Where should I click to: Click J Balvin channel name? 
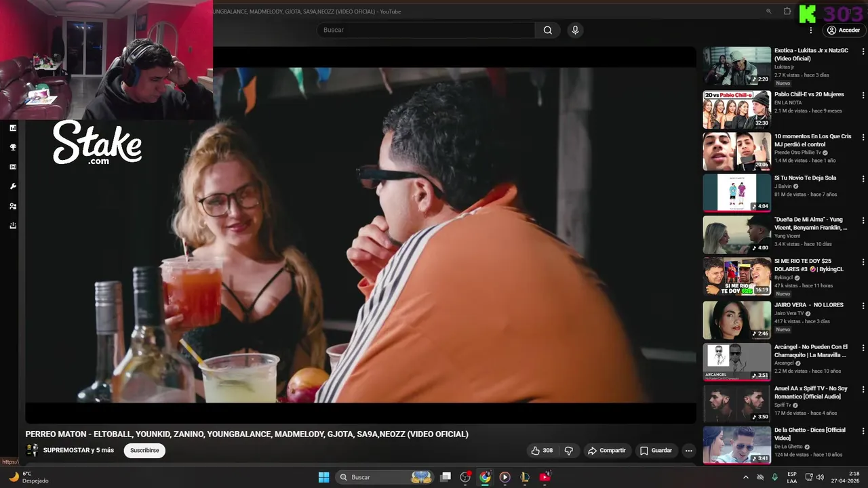pos(783,186)
